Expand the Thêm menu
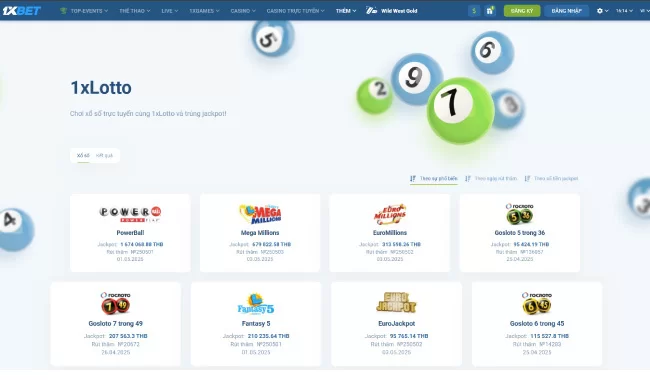The width and height of the screenshot is (650, 380). pyautogui.click(x=346, y=11)
